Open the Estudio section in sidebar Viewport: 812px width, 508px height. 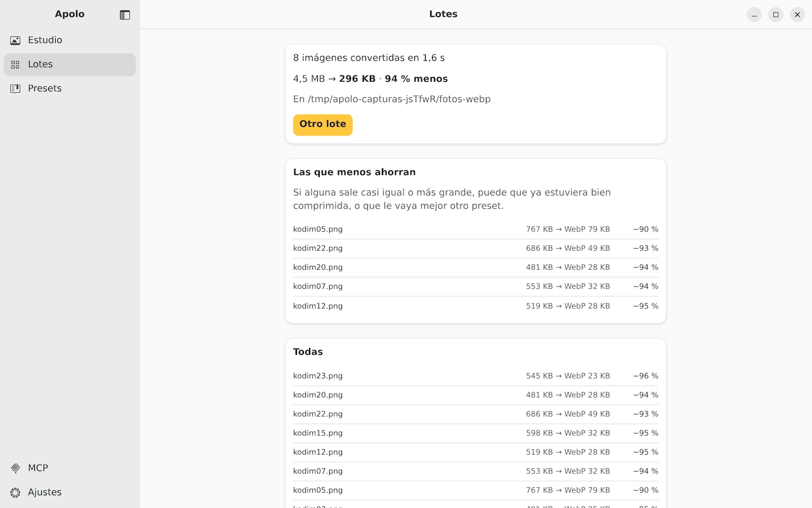(x=70, y=40)
